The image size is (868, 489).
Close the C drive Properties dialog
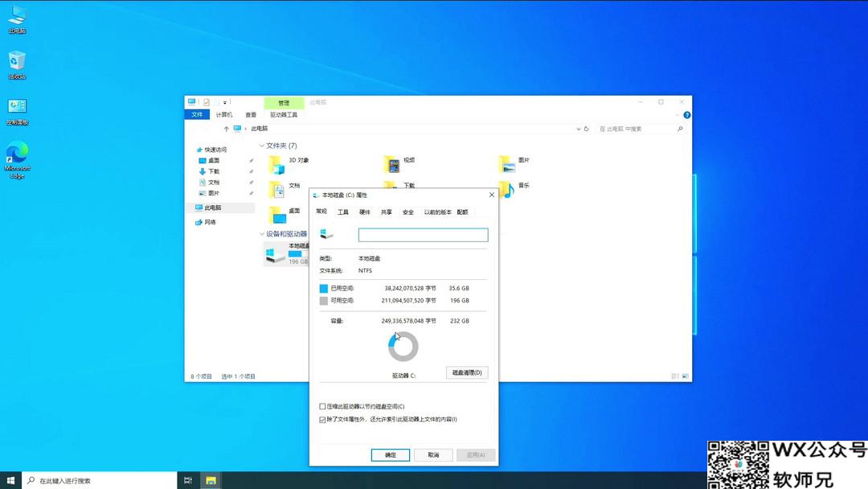pyautogui.click(x=492, y=195)
